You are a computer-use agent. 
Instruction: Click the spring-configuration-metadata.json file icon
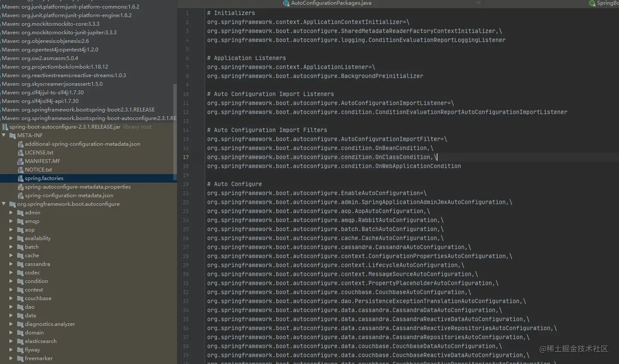coord(20,196)
